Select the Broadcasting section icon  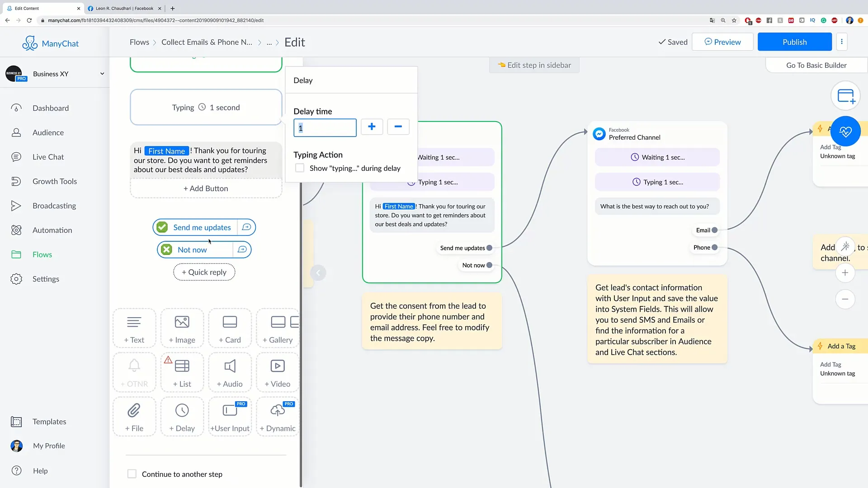(x=15, y=205)
